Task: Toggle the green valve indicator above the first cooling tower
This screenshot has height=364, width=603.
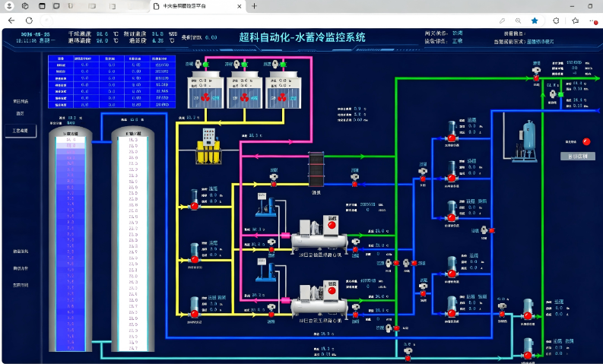Action: (x=206, y=64)
